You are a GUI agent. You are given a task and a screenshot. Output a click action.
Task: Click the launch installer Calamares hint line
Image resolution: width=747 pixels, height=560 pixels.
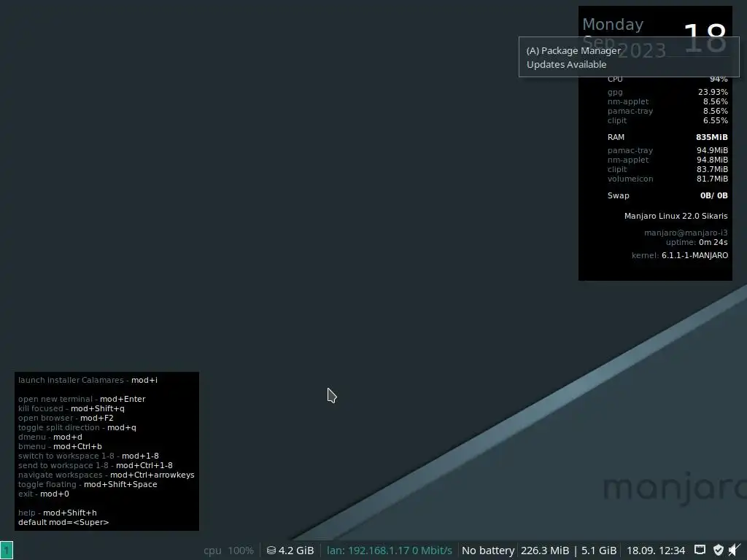pyautogui.click(x=88, y=380)
